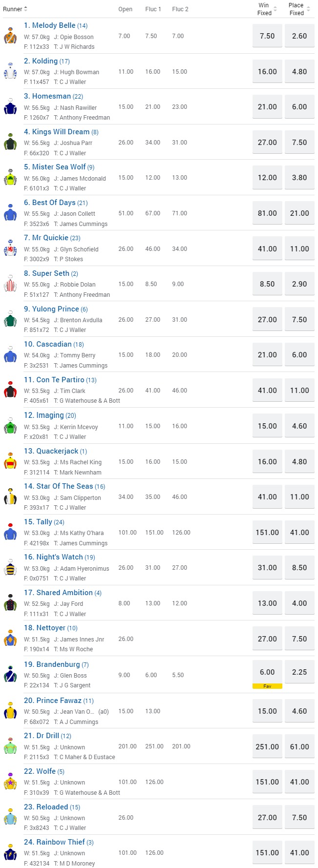
Task: Select Melody Belle's 7.50 win odds
Action: click(267, 36)
